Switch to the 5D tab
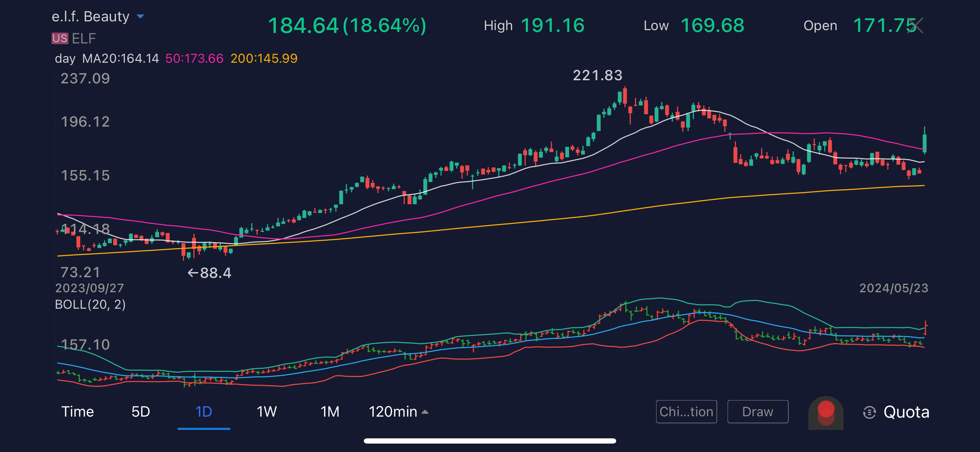 coord(140,411)
